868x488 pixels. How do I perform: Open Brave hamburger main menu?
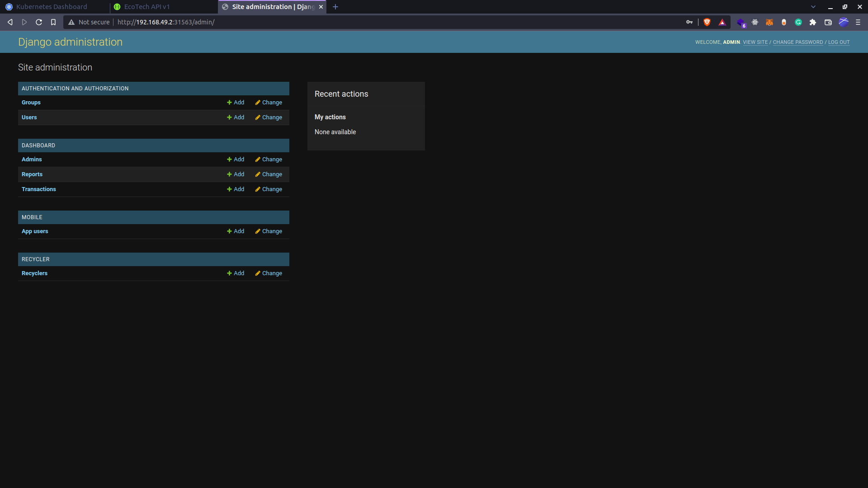pos(858,22)
